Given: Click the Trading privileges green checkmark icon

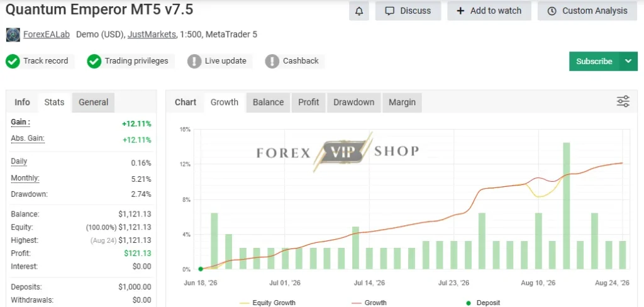Looking at the screenshot, I should tap(94, 61).
